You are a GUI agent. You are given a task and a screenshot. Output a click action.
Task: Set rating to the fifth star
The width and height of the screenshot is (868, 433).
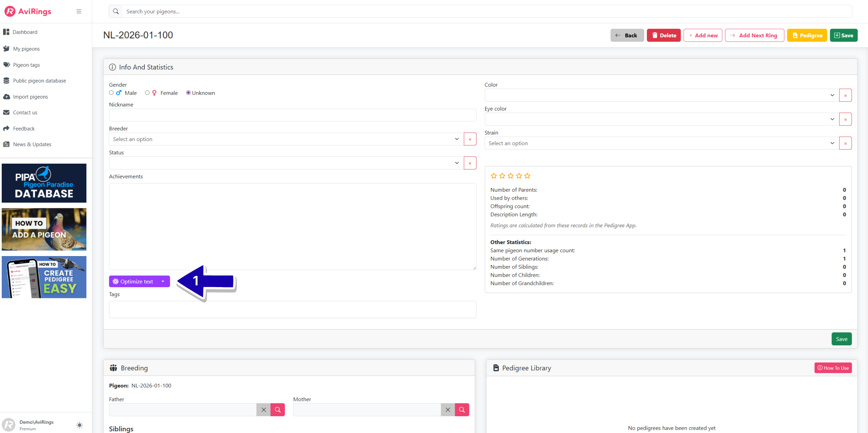(527, 176)
